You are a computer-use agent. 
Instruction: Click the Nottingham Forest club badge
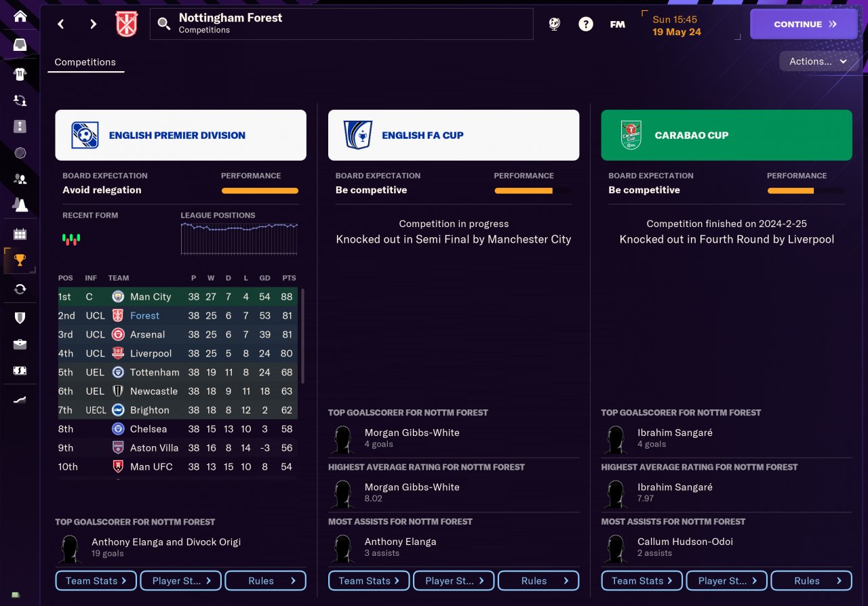(126, 24)
